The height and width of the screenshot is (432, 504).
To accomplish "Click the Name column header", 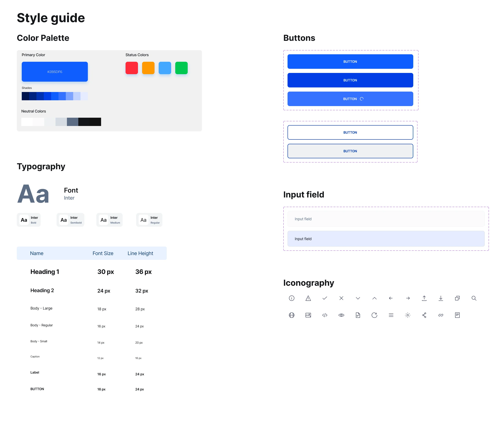I will [x=37, y=253].
